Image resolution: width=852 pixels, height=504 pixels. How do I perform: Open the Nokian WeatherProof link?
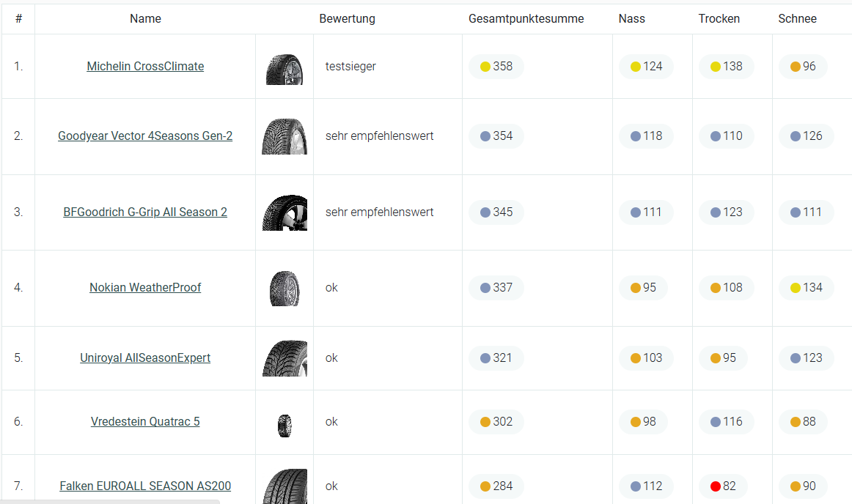(x=145, y=287)
